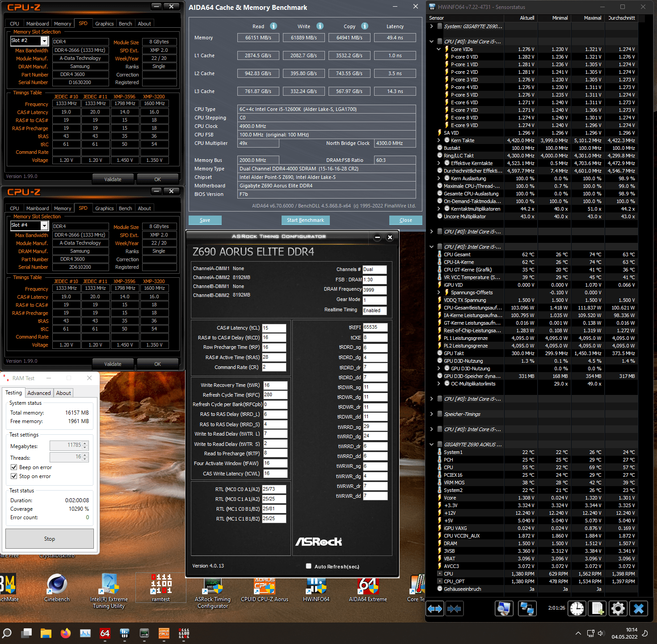Toggle Stop on error checkbox
This screenshot has height=644, width=657.
pos(14,476)
